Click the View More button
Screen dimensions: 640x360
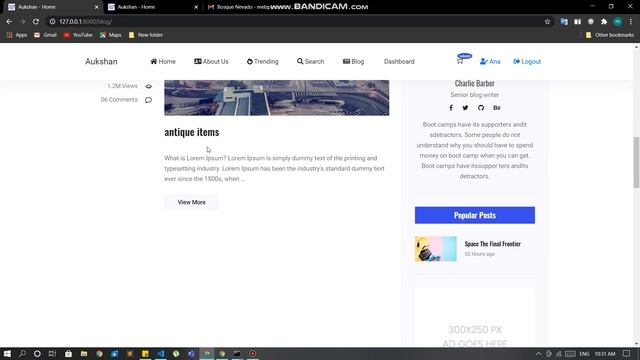[191, 202]
